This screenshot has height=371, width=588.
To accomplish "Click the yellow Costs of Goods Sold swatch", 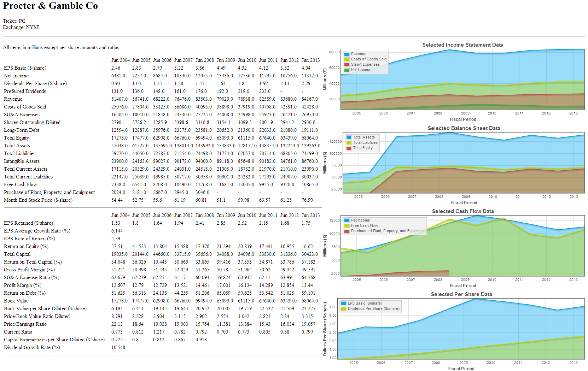I will pyautogui.click(x=347, y=59).
